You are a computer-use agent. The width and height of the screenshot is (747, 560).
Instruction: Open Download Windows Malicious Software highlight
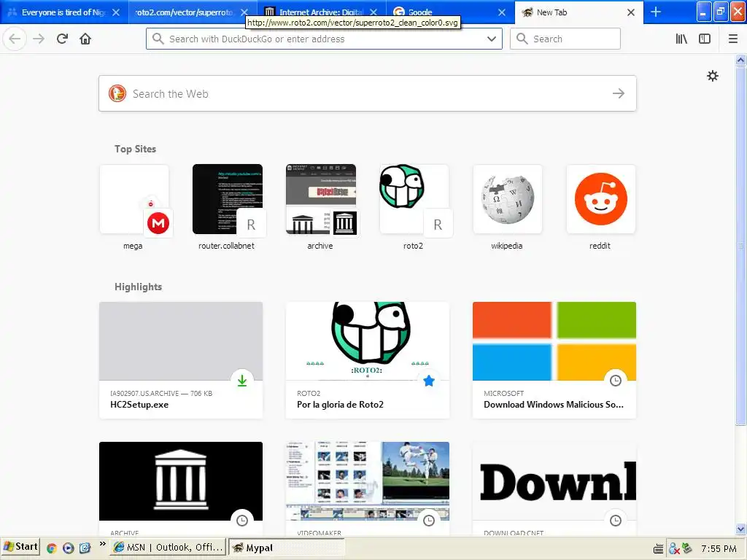554,360
